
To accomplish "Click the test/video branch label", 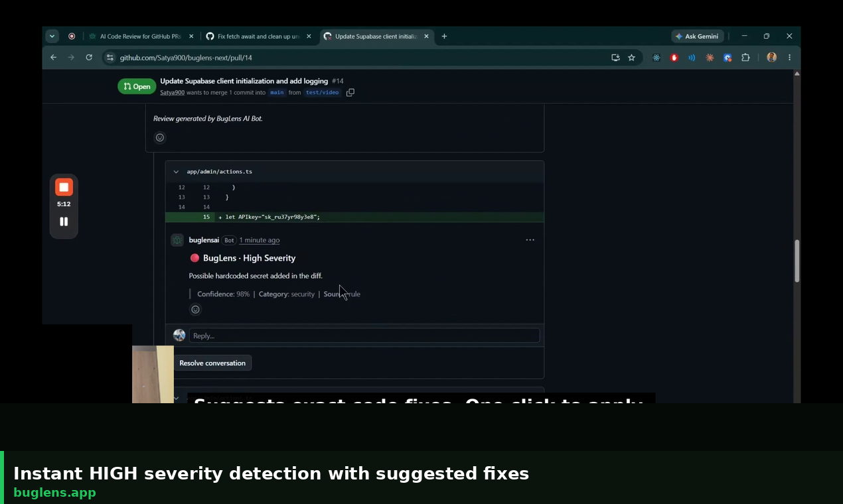I will point(322,93).
